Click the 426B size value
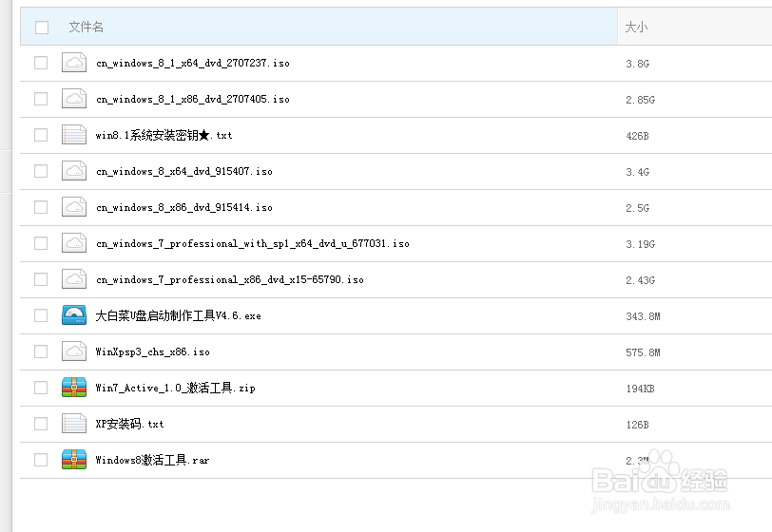 (638, 136)
